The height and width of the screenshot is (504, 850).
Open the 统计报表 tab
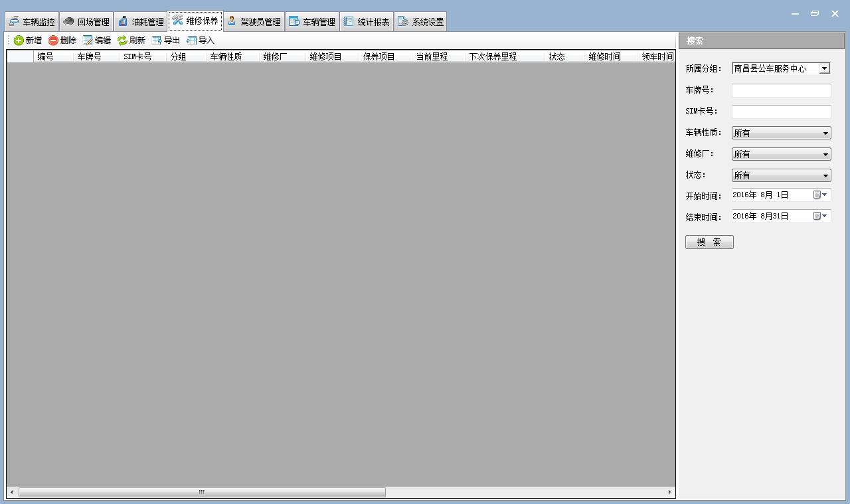pyautogui.click(x=367, y=22)
